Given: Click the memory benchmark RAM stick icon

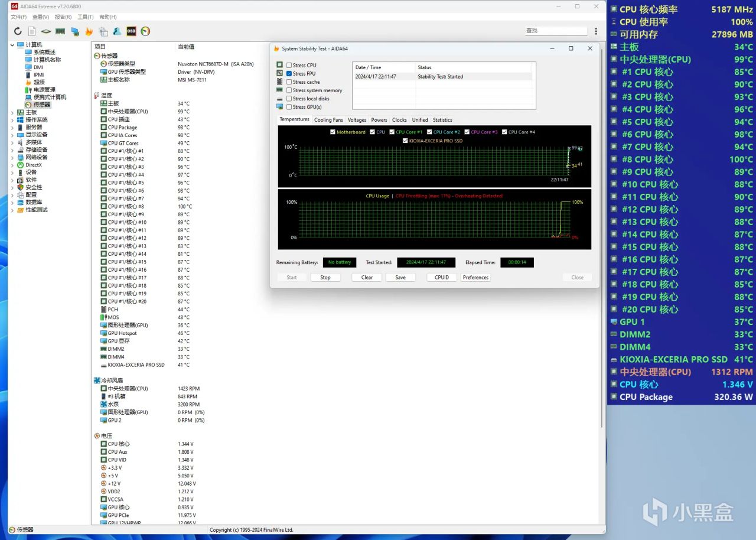Looking at the screenshot, I should click(60, 31).
